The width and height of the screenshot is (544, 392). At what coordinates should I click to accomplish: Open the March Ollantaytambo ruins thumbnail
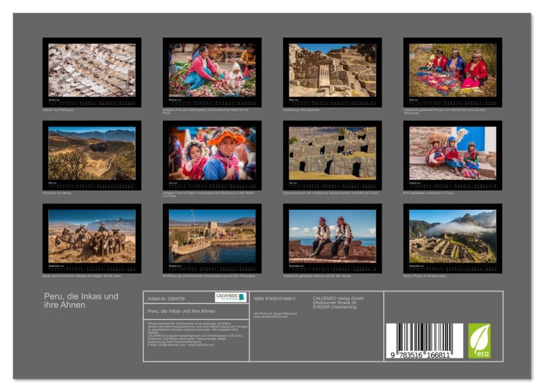pos(332,72)
